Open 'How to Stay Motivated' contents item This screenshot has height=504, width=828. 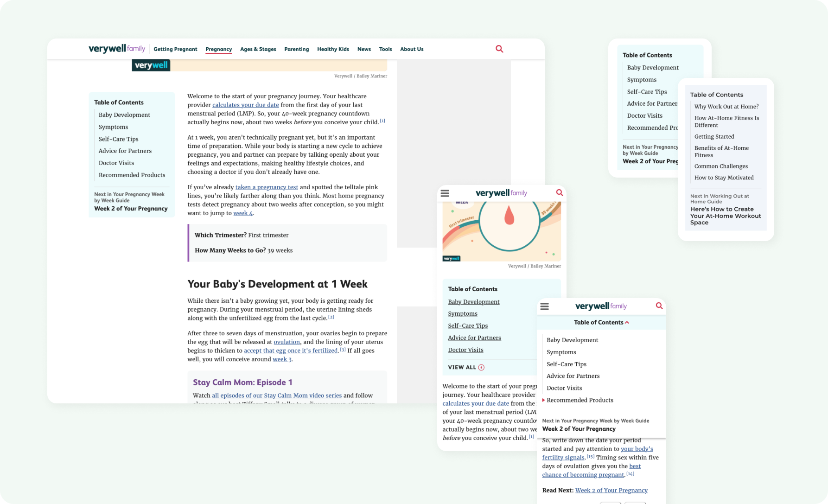[724, 178]
